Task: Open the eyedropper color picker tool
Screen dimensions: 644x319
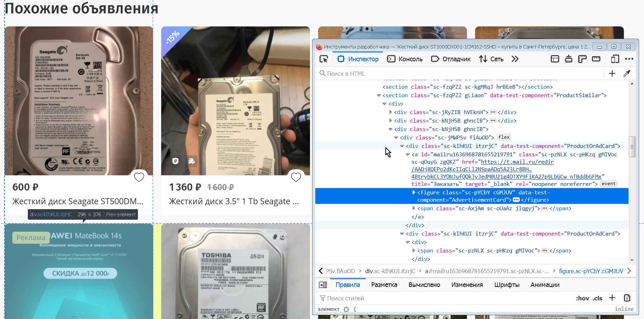Action: [627, 73]
